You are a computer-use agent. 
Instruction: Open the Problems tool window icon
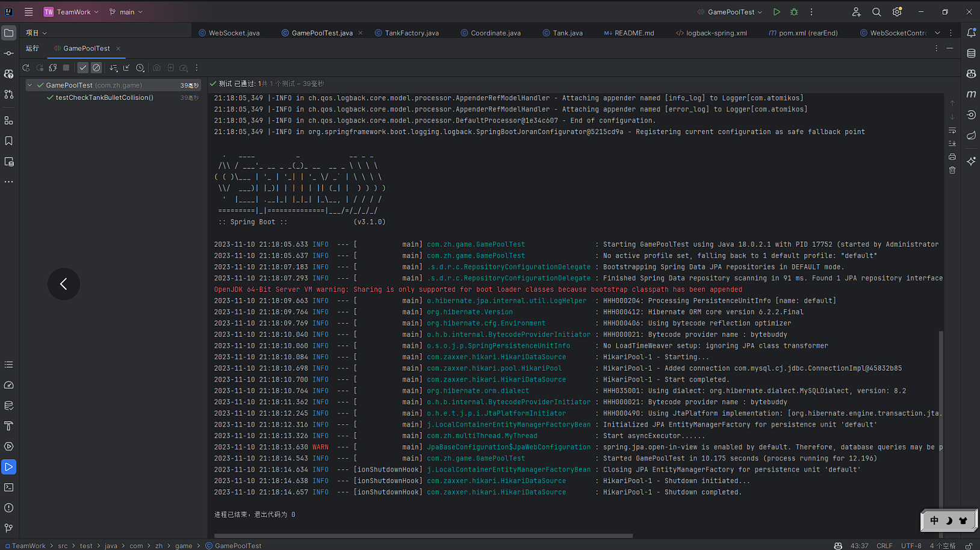pos(9,508)
